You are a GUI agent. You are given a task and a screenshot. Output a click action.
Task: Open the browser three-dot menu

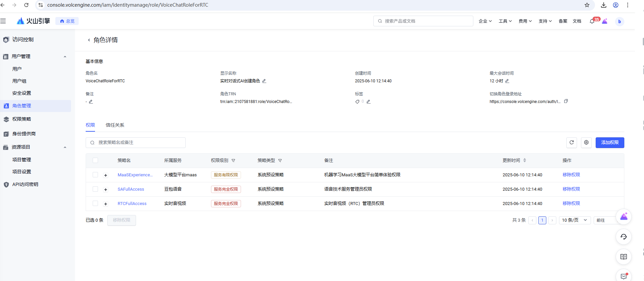(x=628, y=5)
